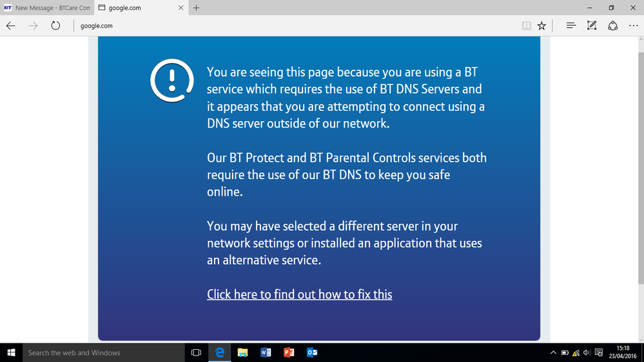Open the More actions ellipsis menu

tap(633, 26)
